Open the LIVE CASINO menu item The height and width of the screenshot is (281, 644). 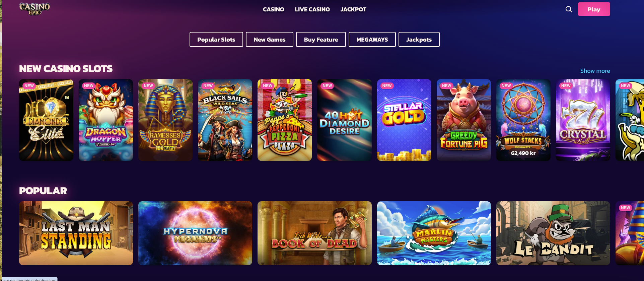(x=312, y=9)
